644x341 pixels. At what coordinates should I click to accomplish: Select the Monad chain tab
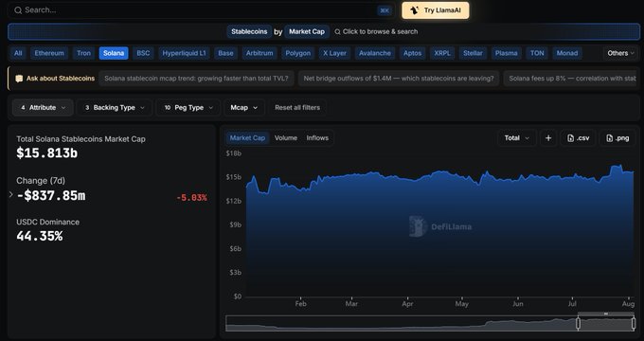[x=566, y=53]
